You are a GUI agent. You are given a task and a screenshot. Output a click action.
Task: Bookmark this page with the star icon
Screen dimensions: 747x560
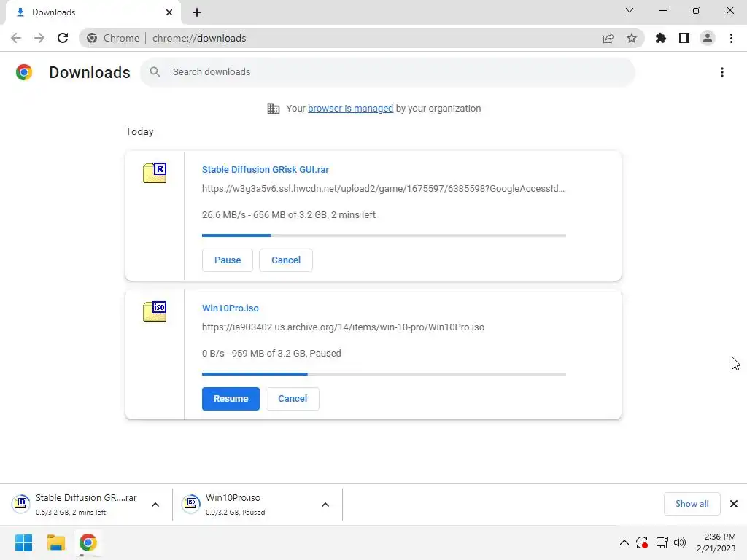click(x=632, y=38)
